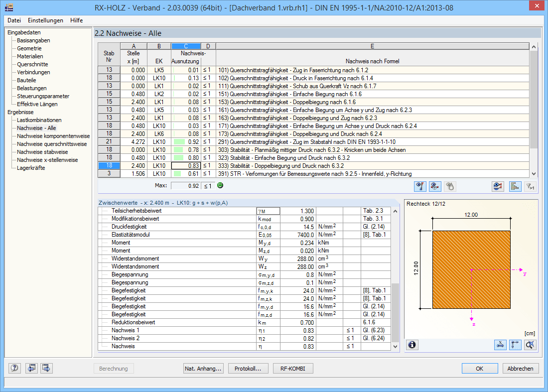The height and width of the screenshot is (392, 548).
Task: Confirm with the OK button
Action: [479, 369]
